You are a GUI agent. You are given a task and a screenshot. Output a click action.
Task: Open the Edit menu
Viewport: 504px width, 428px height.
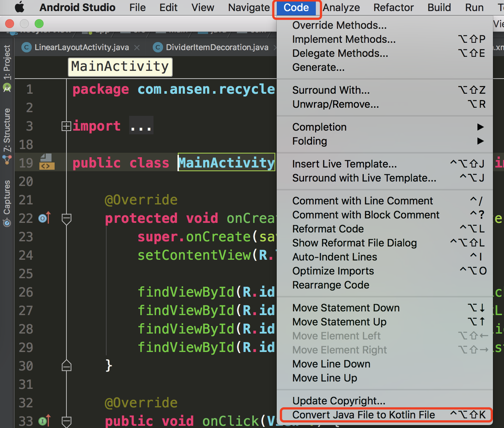(x=169, y=7)
